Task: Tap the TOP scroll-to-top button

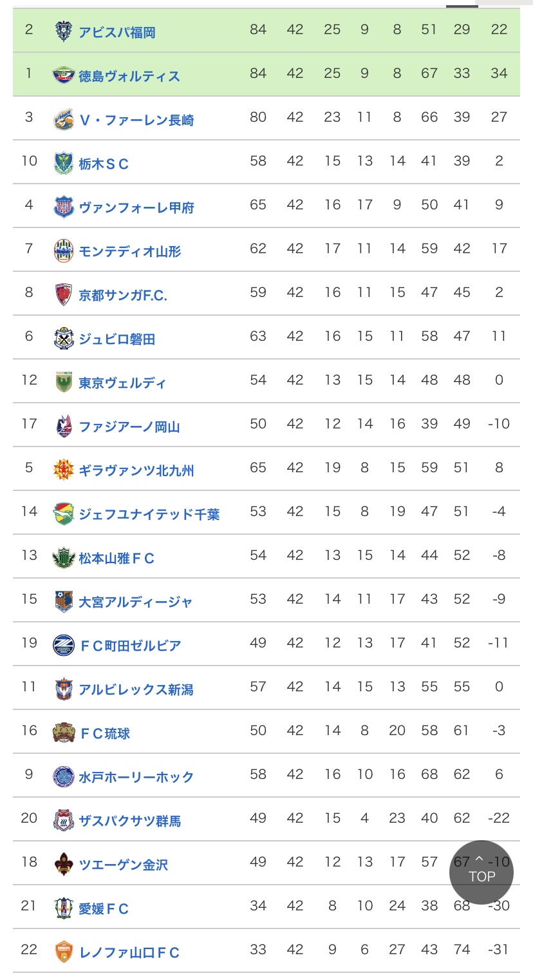Action: click(482, 872)
